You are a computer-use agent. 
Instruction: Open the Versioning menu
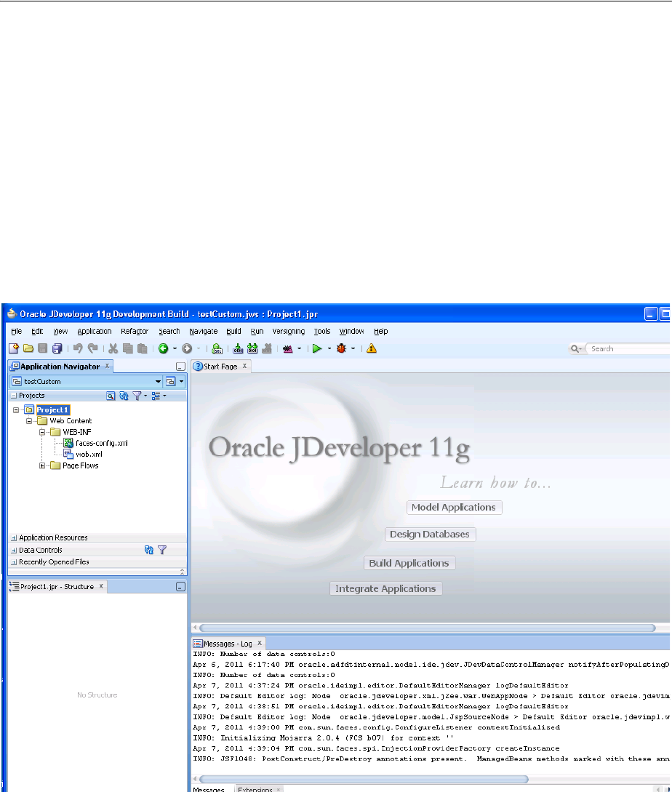(x=289, y=332)
